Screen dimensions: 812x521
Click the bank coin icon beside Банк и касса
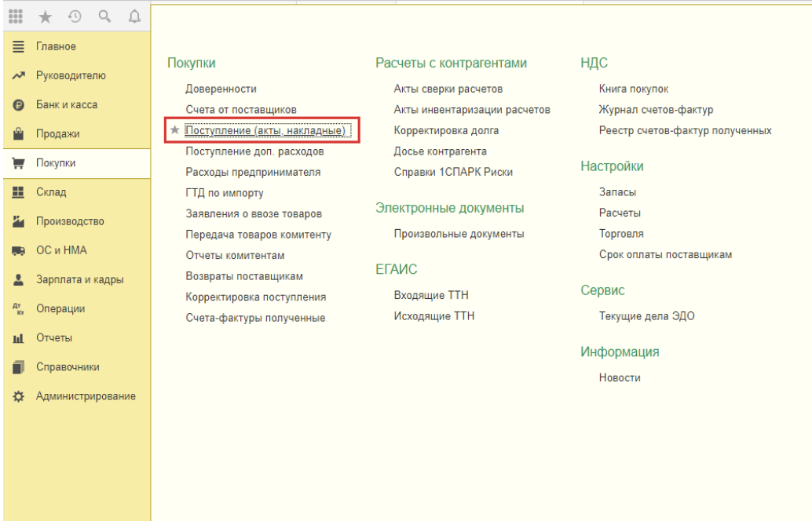click(x=17, y=105)
